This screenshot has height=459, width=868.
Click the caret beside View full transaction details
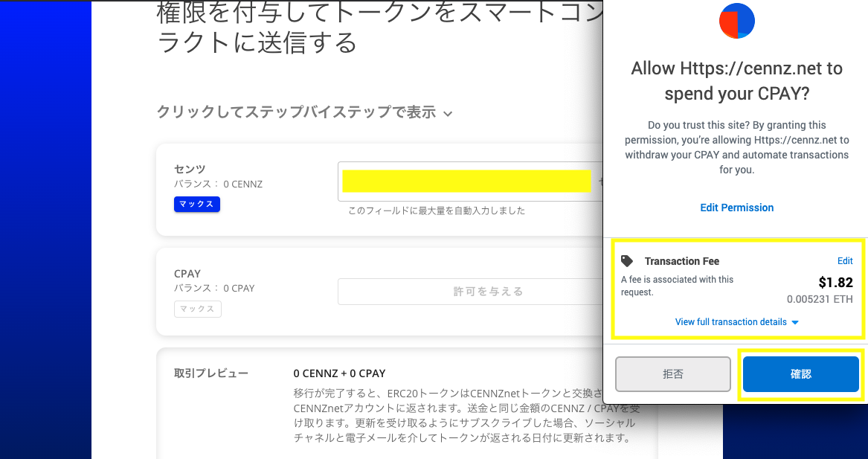795,323
